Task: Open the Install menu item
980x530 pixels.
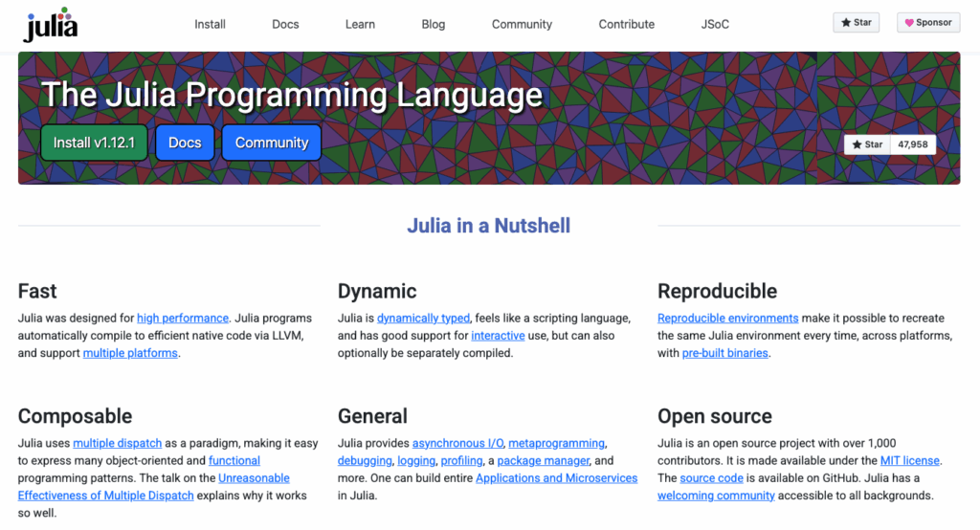Action: [210, 24]
